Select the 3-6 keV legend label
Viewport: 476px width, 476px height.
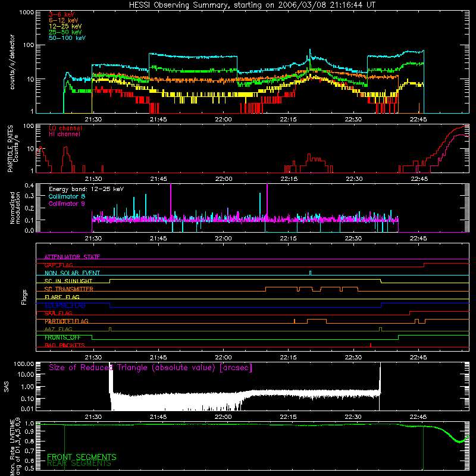pyautogui.click(x=61, y=14)
